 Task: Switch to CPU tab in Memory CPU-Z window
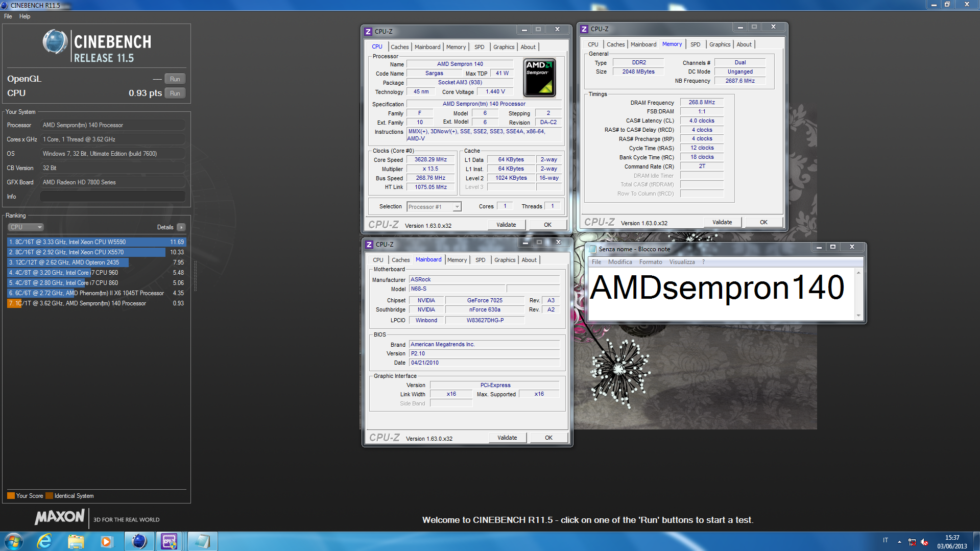click(x=593, y=44)
